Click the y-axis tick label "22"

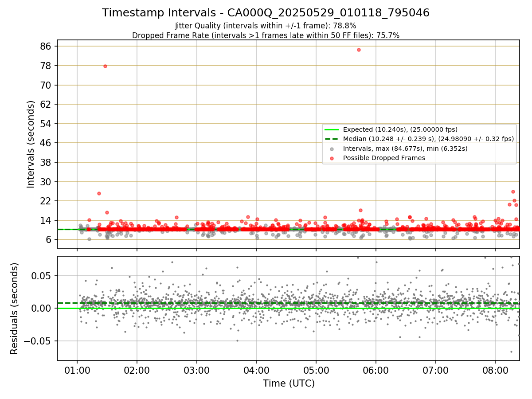[x=46, y=201]
